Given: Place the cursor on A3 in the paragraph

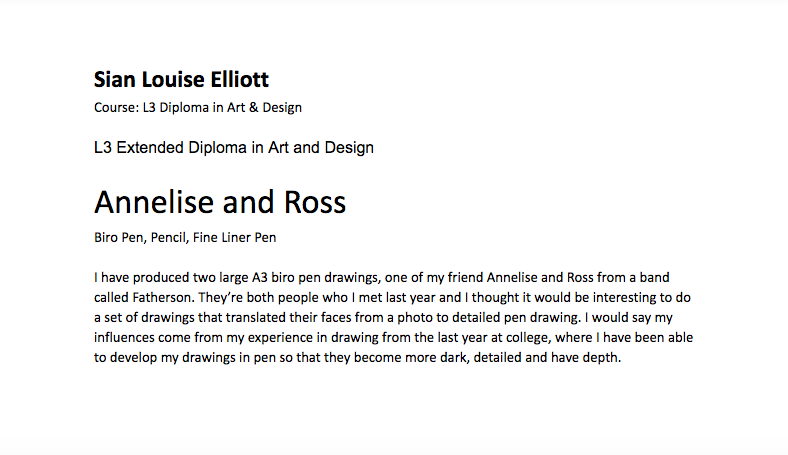Looking at the screenshot, I should click(260, 278).
